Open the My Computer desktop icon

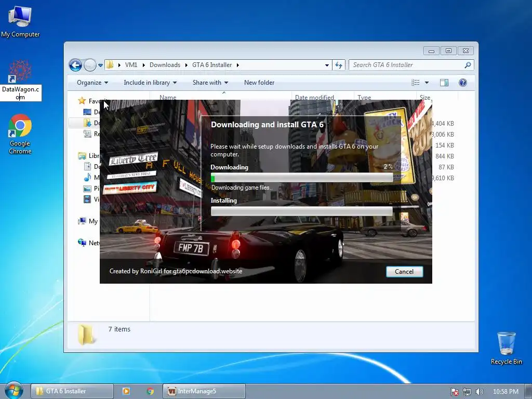pos(20,22)
